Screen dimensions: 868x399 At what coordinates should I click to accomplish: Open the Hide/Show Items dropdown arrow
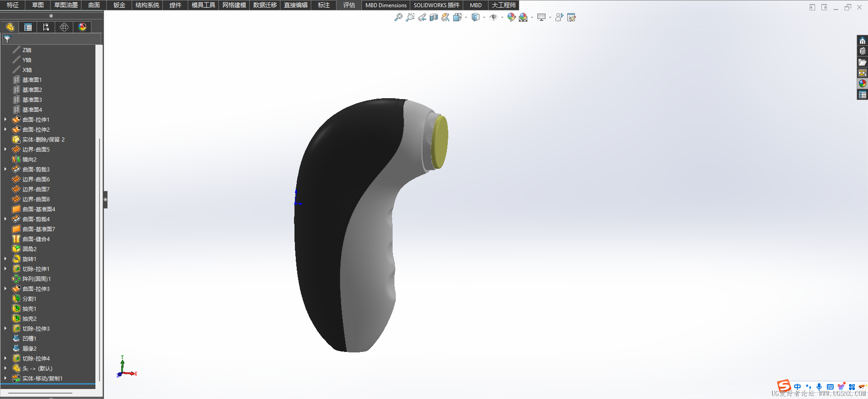(x=502, y=18)
